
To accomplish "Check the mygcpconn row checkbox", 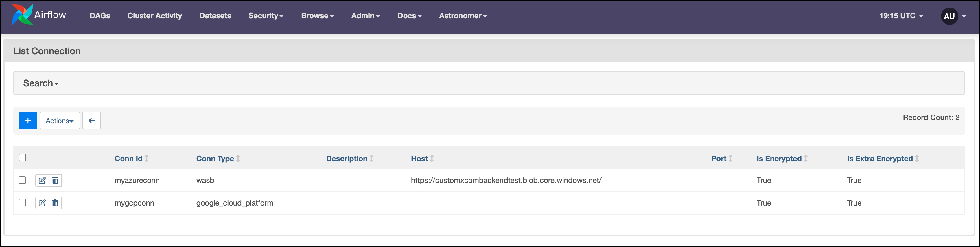I will click(x=23, y=202).
